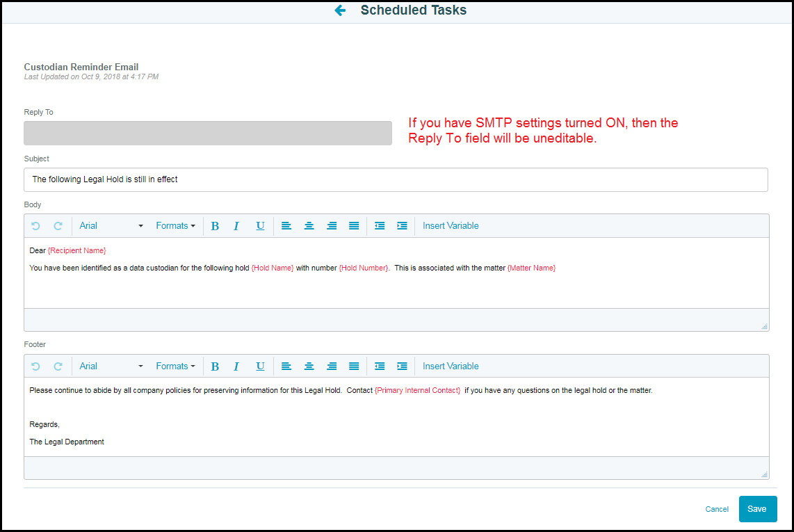Screen dimensions: 794x532
Task: Go back using the Scheduled Tasks arrow
Action: pyautogui.click(x=340, y=10)
